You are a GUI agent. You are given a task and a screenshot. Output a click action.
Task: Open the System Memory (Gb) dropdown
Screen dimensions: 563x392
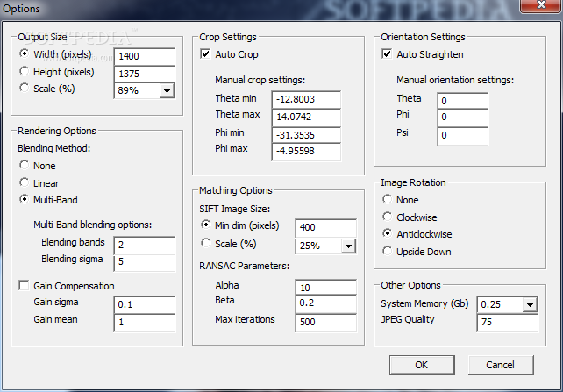[x=530, y=305]
